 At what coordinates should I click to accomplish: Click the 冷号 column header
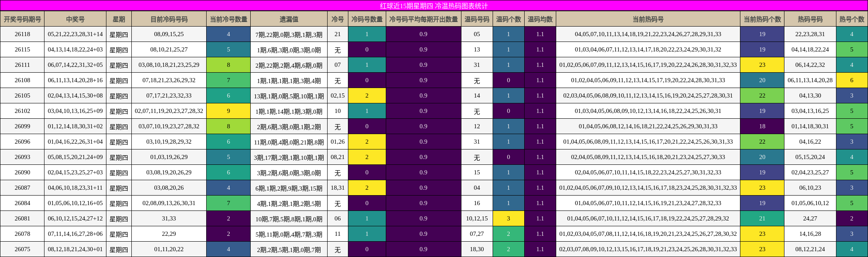point(338,19)
